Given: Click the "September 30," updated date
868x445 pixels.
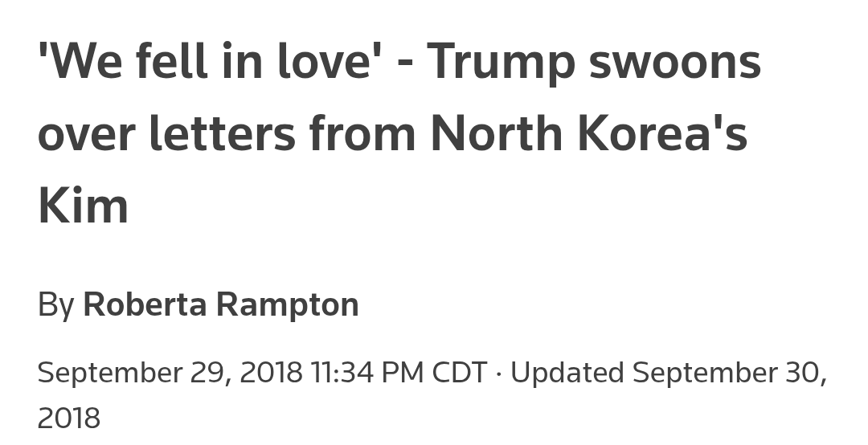Looking at the screenshot, I should tap(729, 373).
